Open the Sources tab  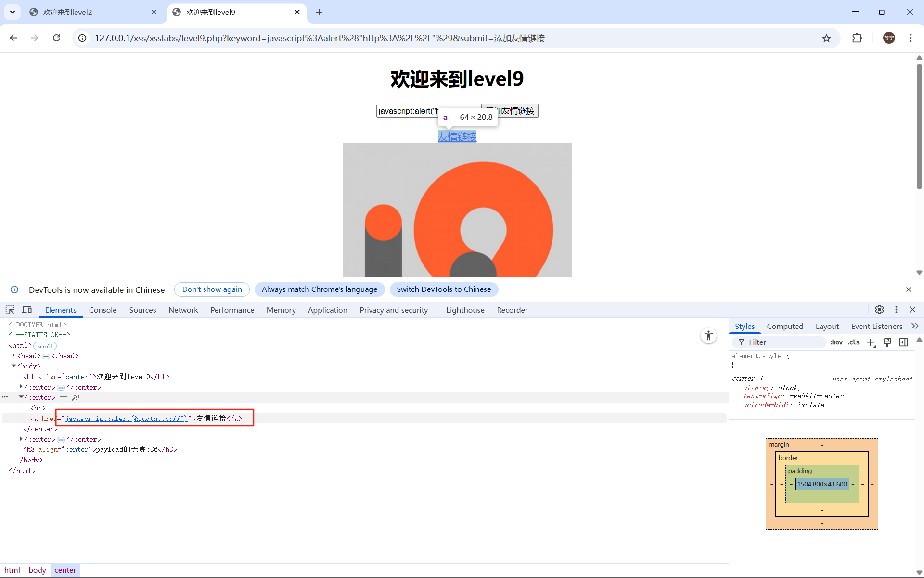click(x=142, y=310)
